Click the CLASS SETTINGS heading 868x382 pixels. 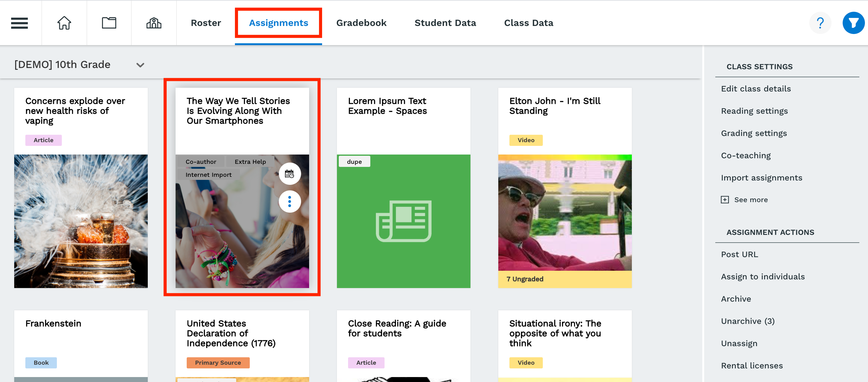pyautogui.click(x=759, y=67)
